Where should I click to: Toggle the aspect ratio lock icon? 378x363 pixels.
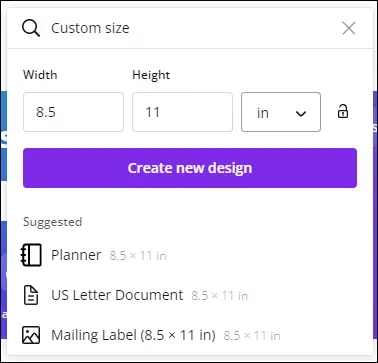coord(343,111)
